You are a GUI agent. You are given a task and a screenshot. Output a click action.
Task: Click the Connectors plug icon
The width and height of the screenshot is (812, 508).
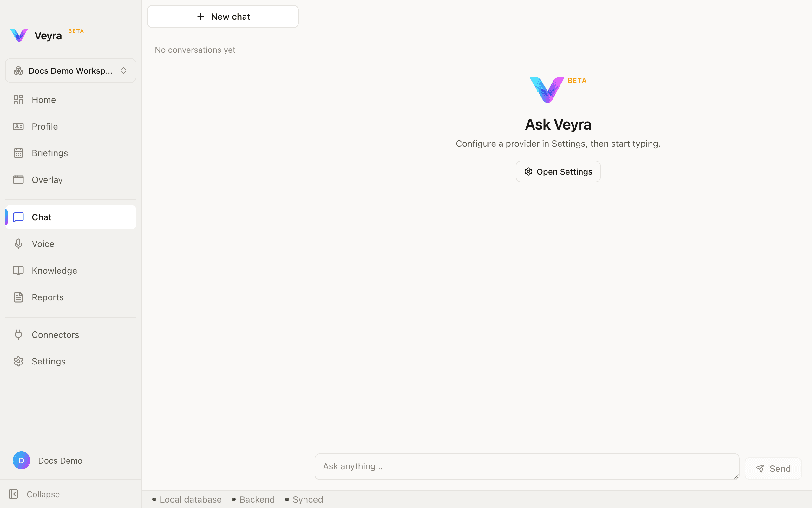click(18, 335)
